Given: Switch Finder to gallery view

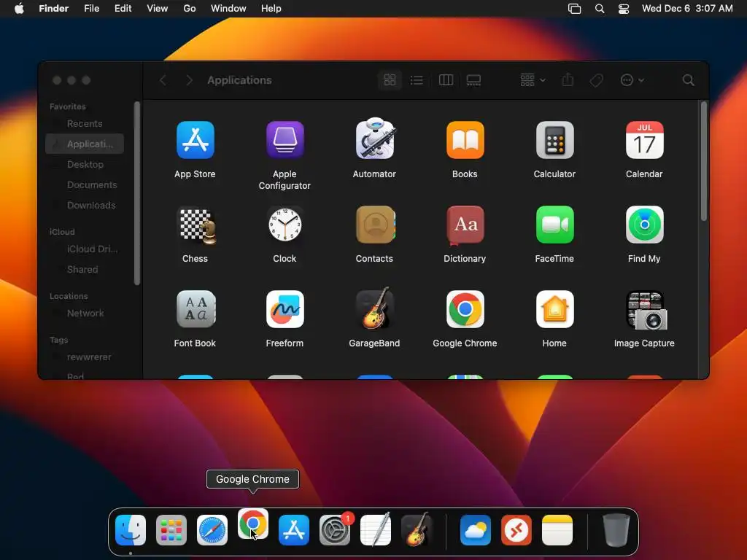Looking at the screenshot, I should (x=473, y=80).
